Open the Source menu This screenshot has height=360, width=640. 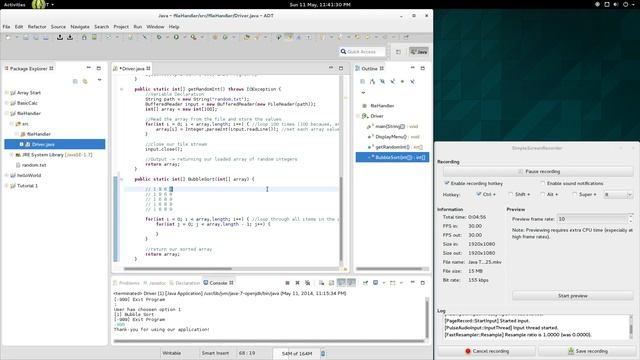point(58,27)
